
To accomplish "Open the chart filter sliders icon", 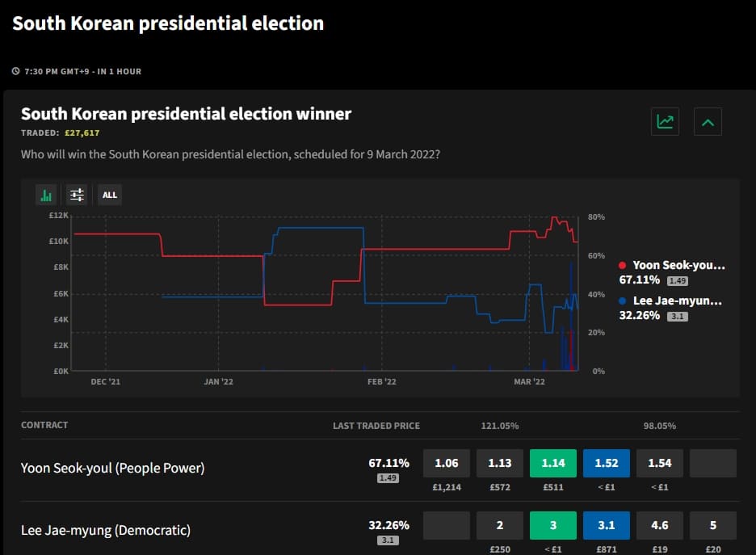I will (77, 195).
